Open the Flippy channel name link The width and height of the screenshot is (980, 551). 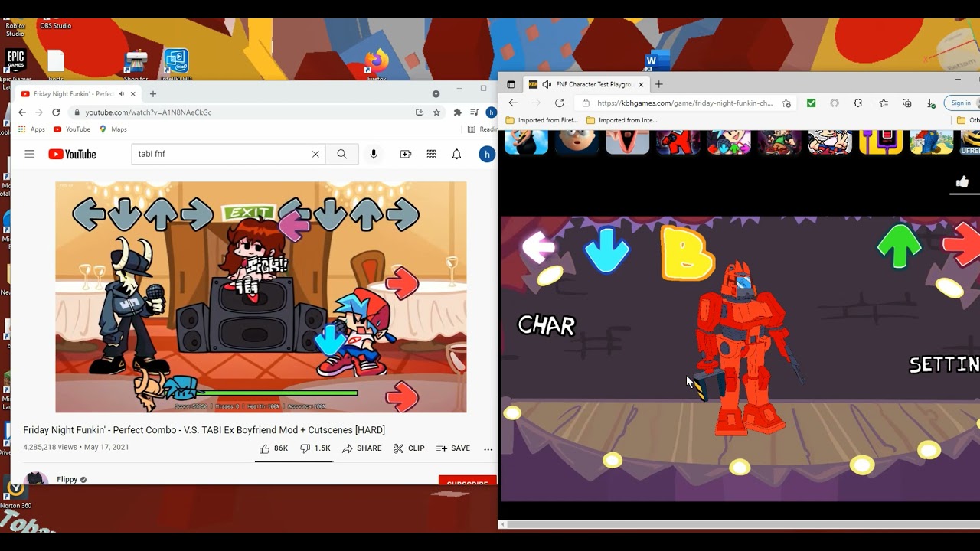[67, 480]
